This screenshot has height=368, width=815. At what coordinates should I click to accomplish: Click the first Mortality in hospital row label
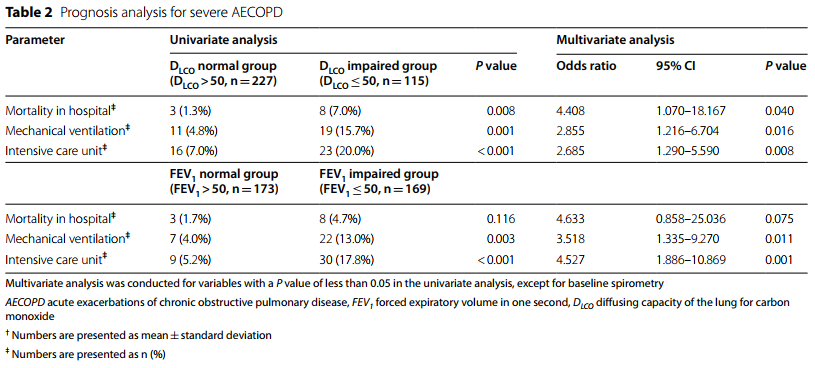coord(60,110)
